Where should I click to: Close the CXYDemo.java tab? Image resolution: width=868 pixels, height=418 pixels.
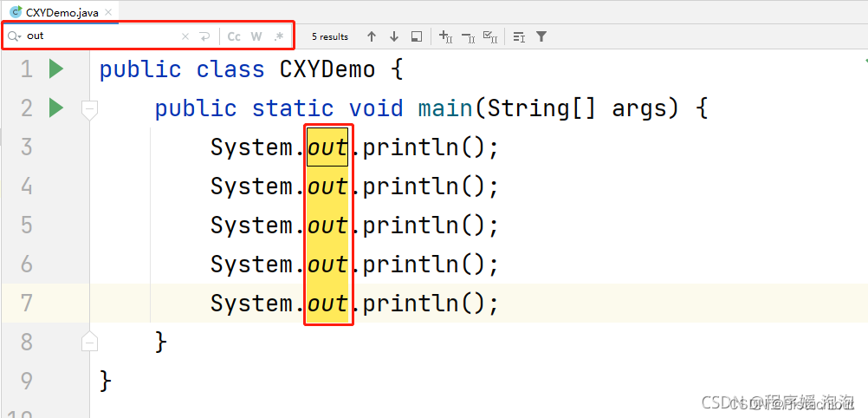coord(108,12)
